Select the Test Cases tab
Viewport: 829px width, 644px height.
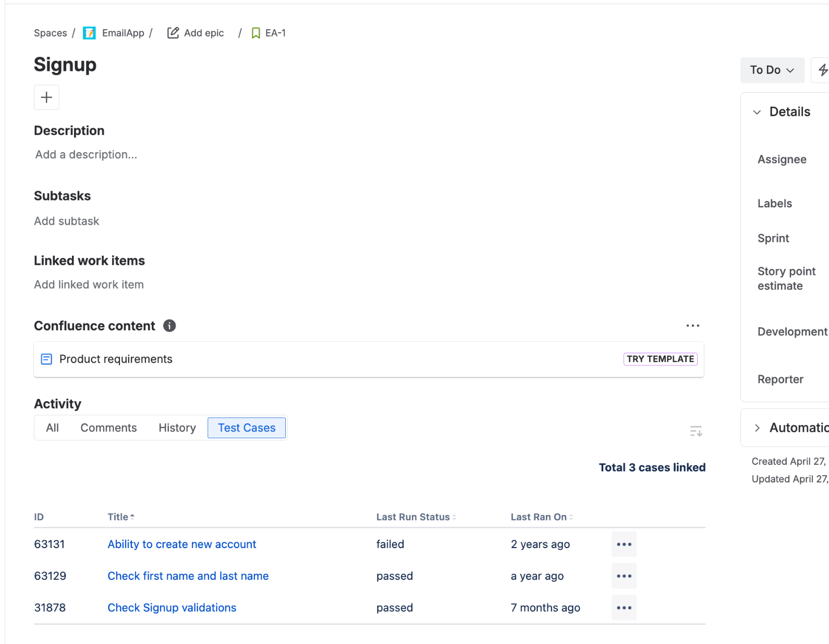tap(247, 428)
